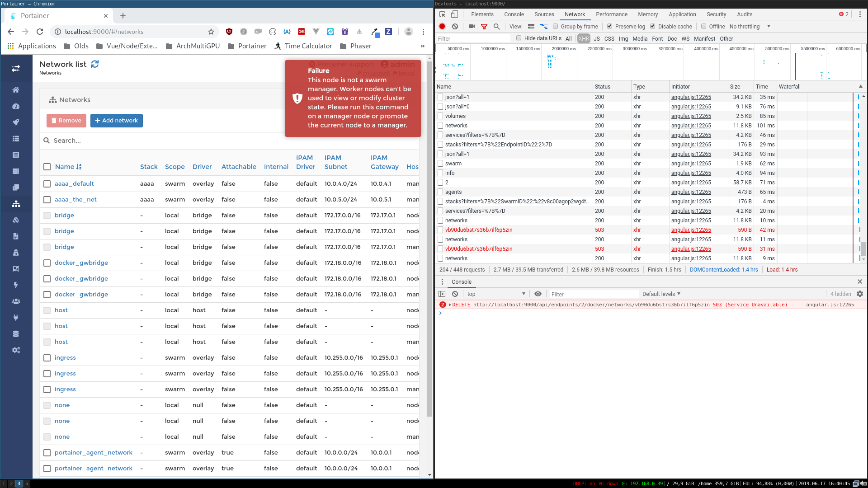The height and width of the screenshot is (488, 868).
Task: Toggle the device toolbar icon in DevTools
Action: click(454, 14)
